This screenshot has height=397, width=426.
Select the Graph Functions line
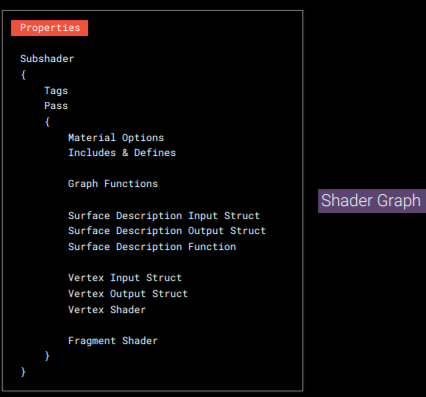click(113, 184)
